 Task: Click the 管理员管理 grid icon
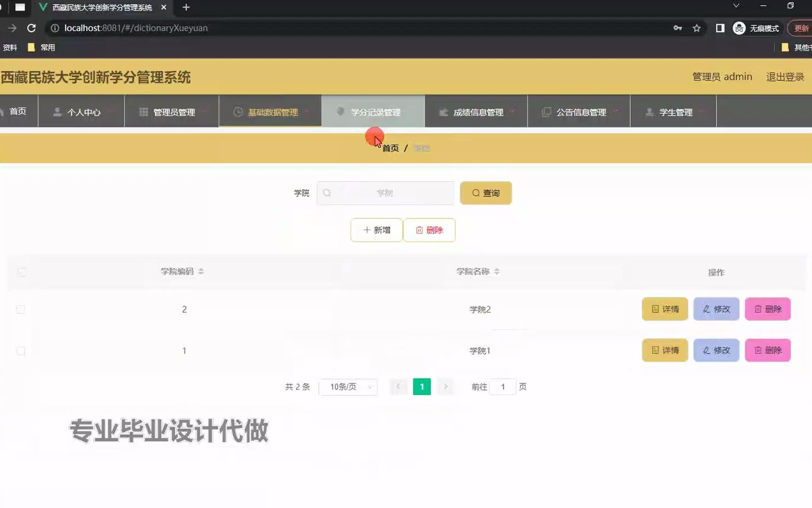(x=143, y=112)
